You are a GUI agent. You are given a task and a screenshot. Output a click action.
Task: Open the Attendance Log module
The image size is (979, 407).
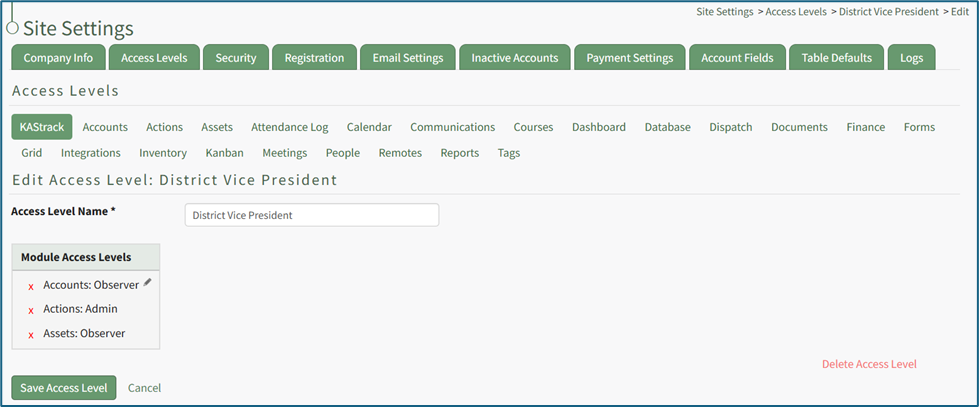pos(289,127)
